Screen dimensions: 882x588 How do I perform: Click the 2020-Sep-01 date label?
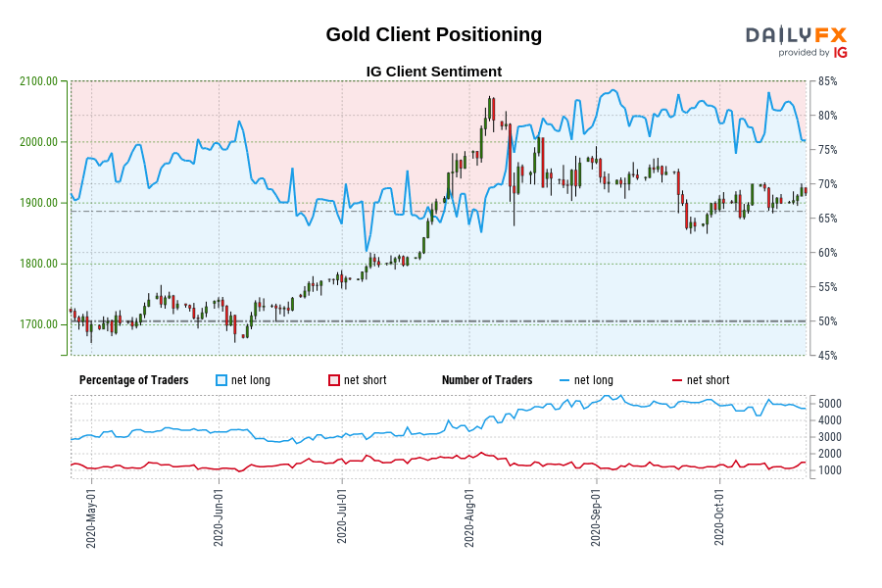(596, 517)
